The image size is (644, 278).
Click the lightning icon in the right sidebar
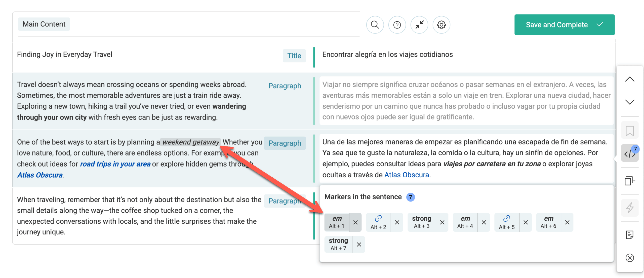click(x=630, y=208)
